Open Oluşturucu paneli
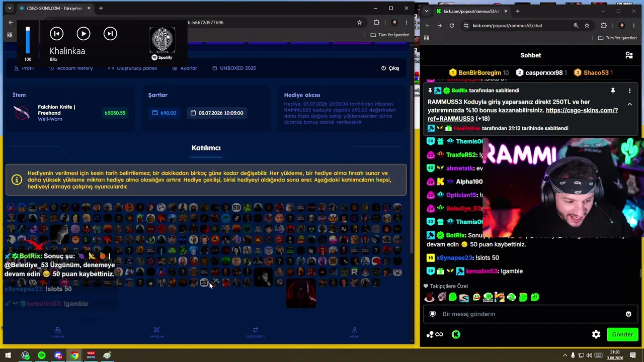Viewport: 644px width, 362px height. [133, 68]
